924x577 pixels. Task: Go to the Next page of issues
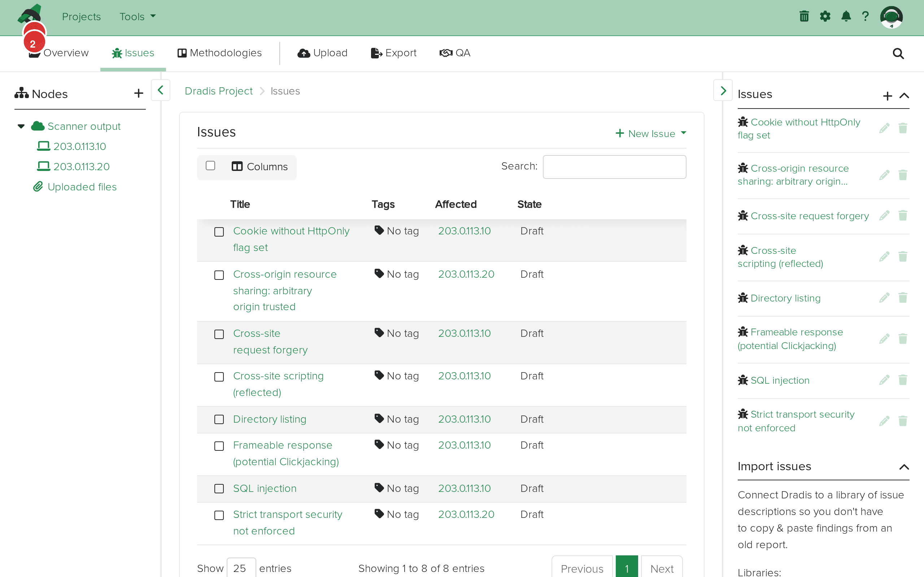(x=662, y=568)
